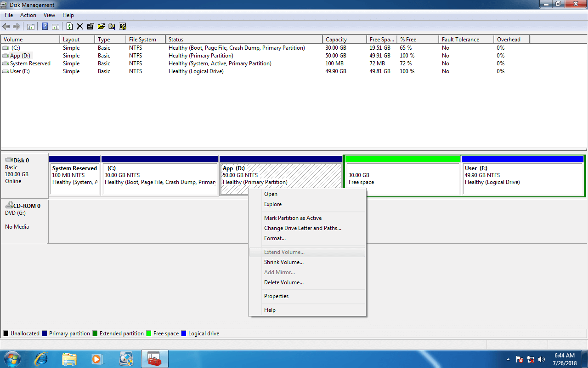Image resolution: width=588 pixels, height=368 pixels.
Task: Click the taskbar clock showing 6:44 AM
Action: tap(565, 359)
